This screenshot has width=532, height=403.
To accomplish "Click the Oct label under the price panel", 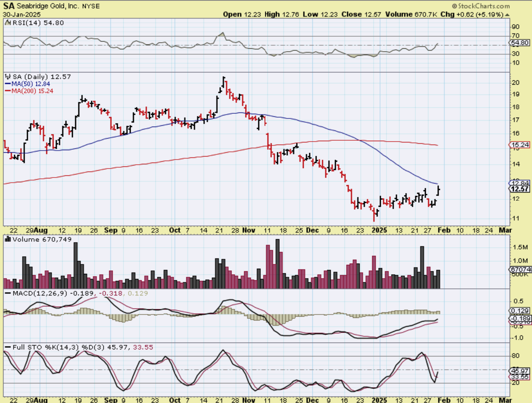I will click(174, 230).
